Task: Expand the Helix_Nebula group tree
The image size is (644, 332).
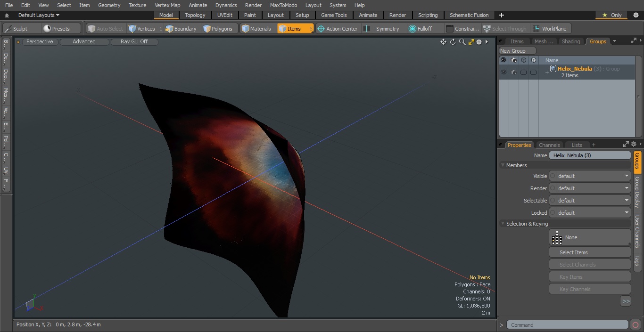Action: pyautogui.click(x=547, y=73)
